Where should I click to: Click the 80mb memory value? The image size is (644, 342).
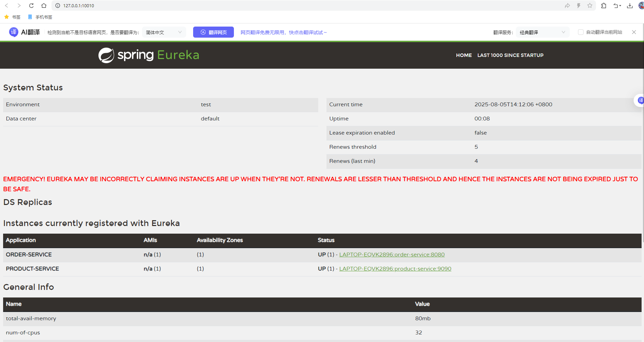pos(423,319)
